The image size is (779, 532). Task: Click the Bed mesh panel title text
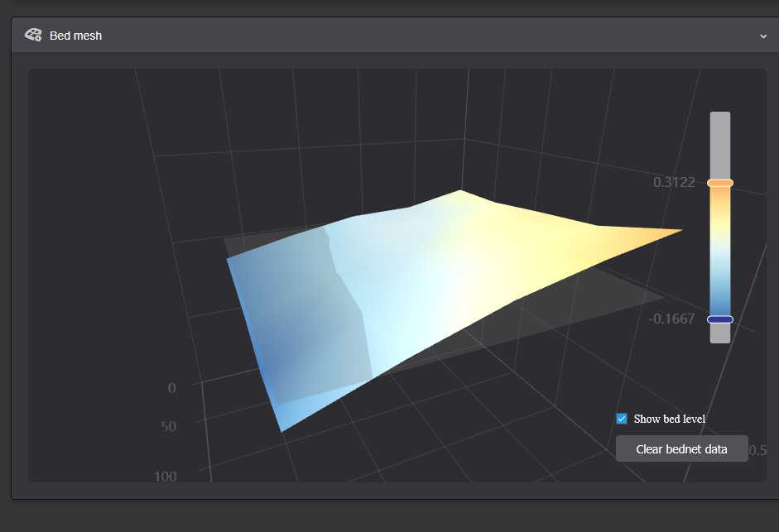pos(75,36)
